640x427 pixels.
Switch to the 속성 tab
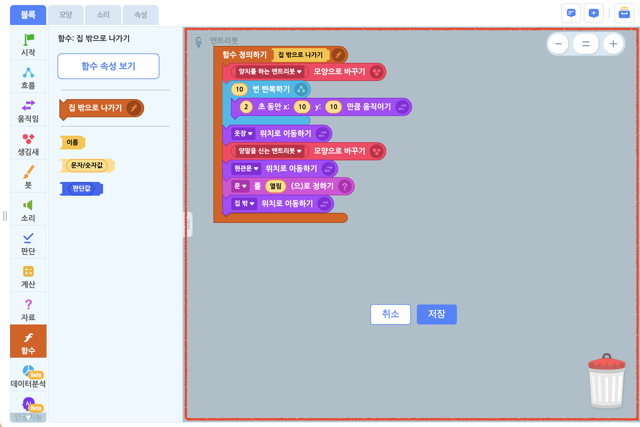tap(140, 15)
